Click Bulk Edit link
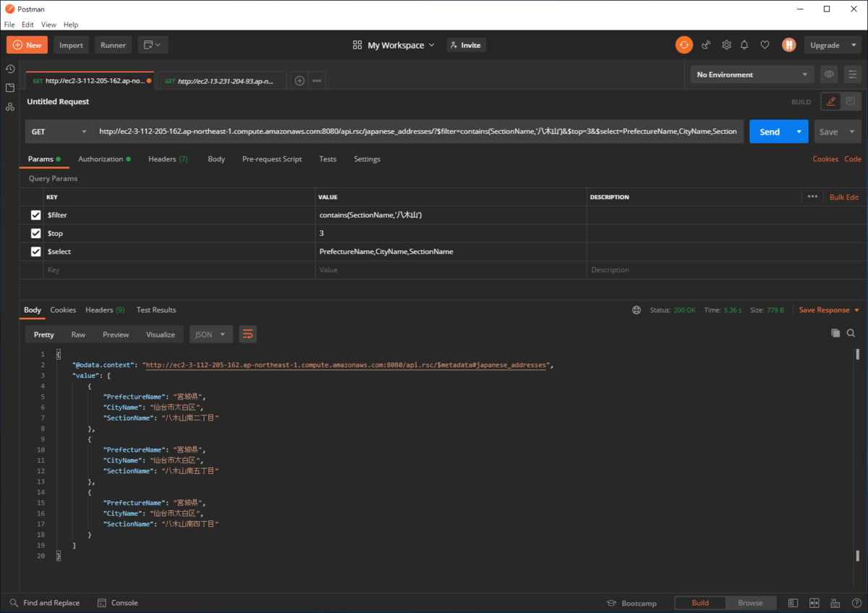Image resolution: width=868 pixels, height=613 pixels. pyautogui.click(x=844, y=197)
